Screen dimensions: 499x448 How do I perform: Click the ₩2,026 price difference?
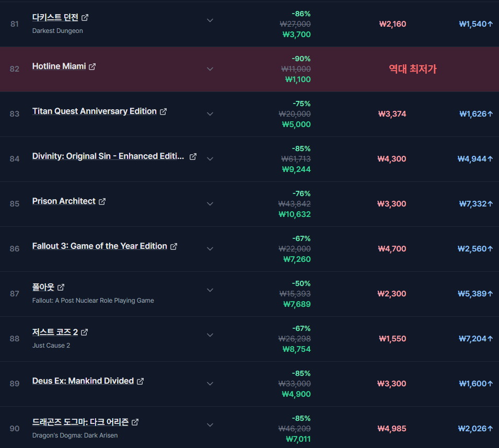(x=475, y=429)
